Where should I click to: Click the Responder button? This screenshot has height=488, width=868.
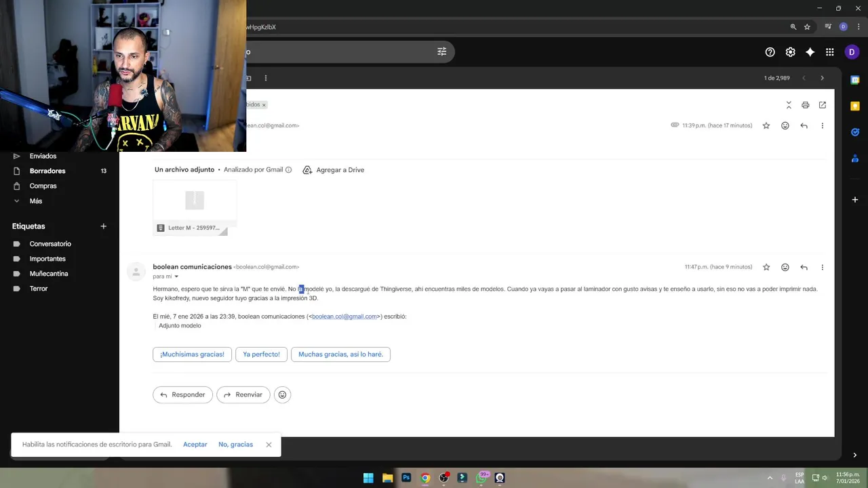183,394
